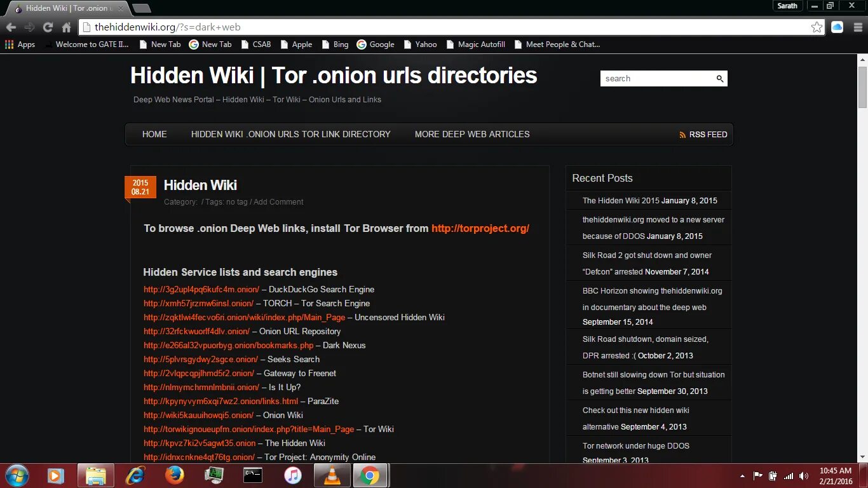Reload the page with the refresh icon
Image resolution: width=868 pixels, height=488 pixels.
(48, 27)
